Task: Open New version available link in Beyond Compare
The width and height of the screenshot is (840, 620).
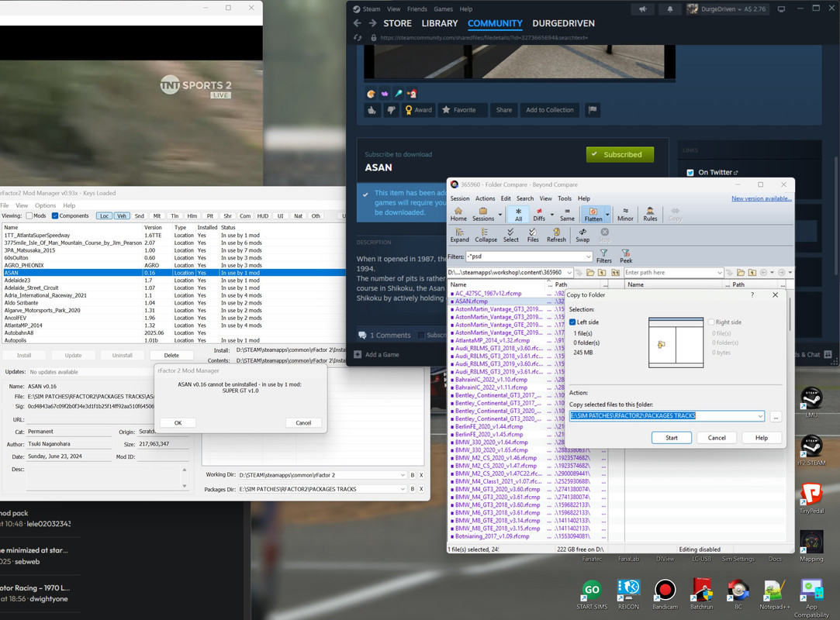Action: [761, 198]
